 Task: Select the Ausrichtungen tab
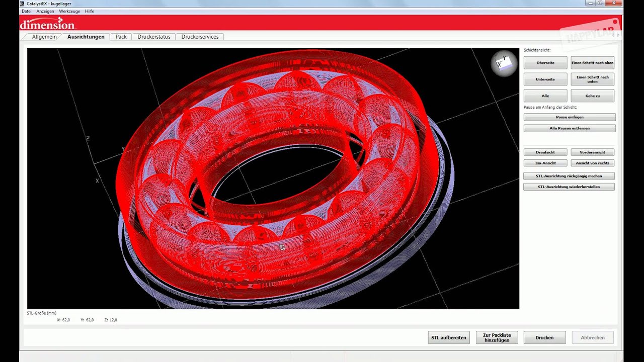click(86, 37)
